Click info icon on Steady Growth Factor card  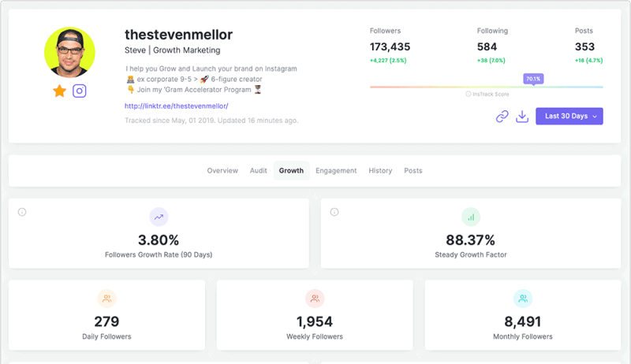coord(334,212)
